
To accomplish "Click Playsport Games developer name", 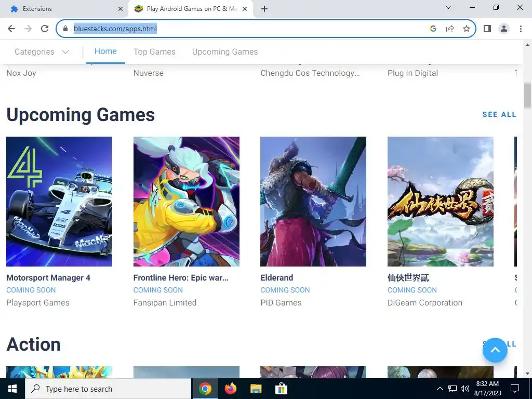I will [x=37, y=303].
